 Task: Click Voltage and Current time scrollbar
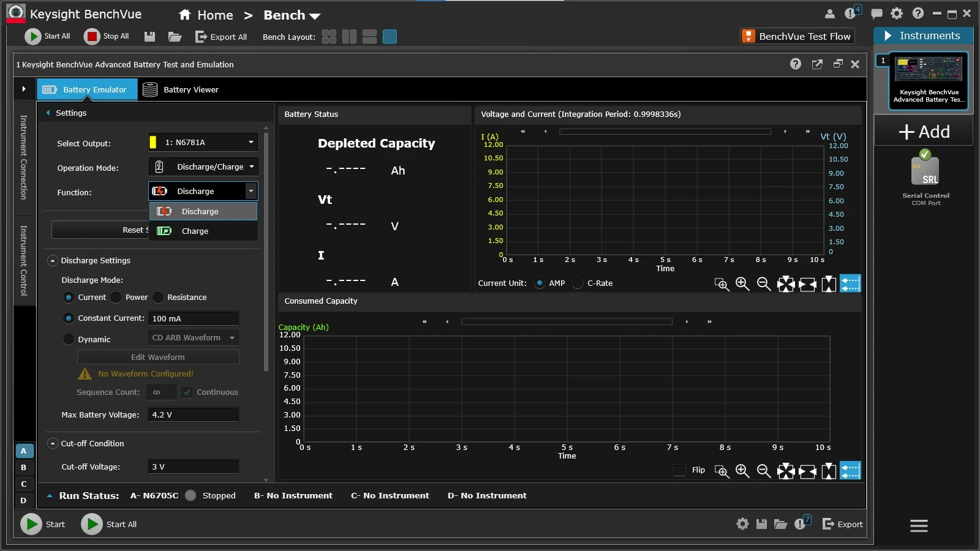(x=665, y=132)
